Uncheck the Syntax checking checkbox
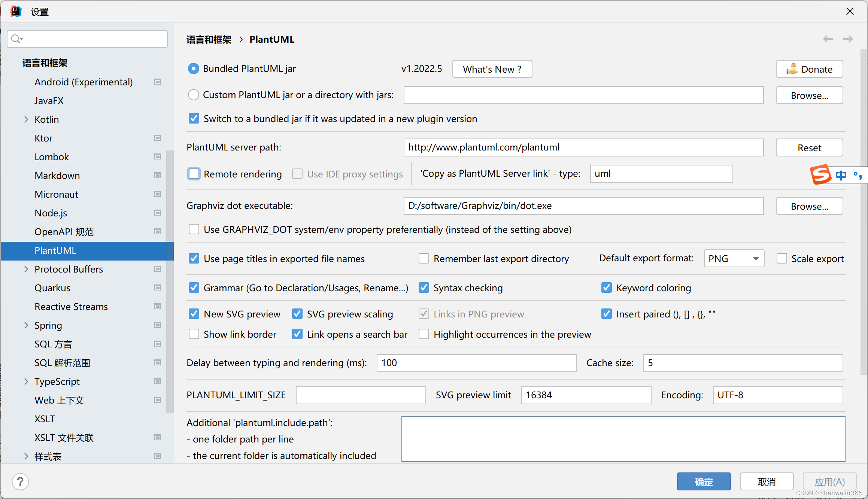 coord(424,287)
